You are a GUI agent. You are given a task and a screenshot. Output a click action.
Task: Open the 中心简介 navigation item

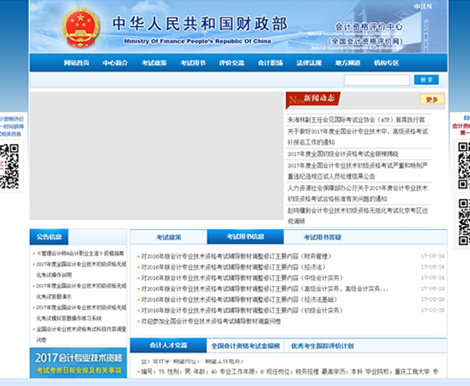coord(115,63)
